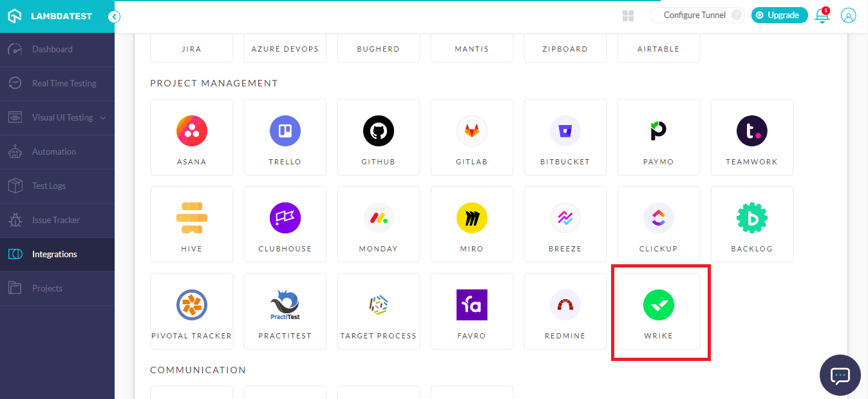
Task: Open the Automation section
Action: pos(55,151)
